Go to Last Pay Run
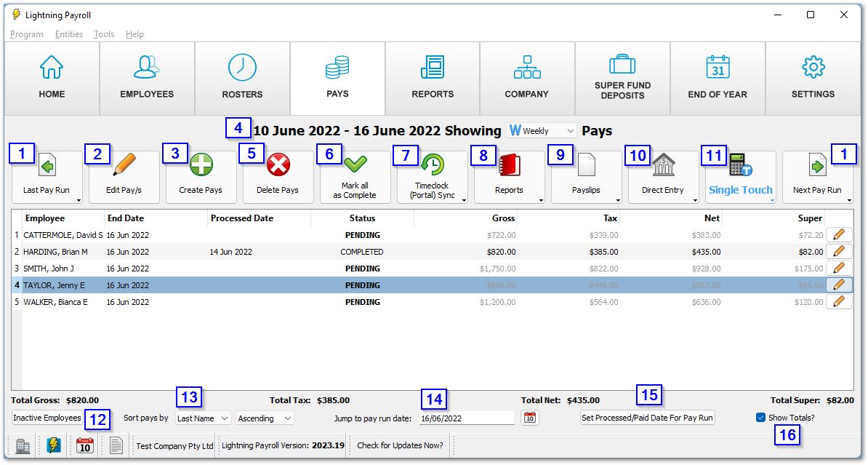The image size is (868, 465). pos(47,177)
